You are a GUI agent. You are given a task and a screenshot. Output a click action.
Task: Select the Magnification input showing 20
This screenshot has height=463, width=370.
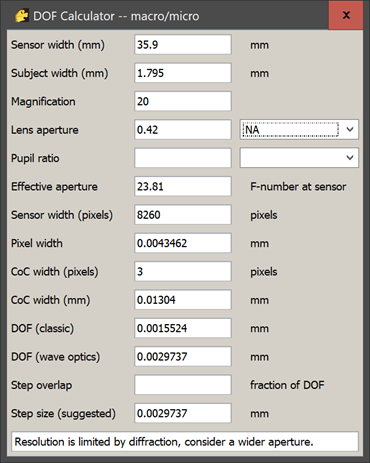point(183,101)
